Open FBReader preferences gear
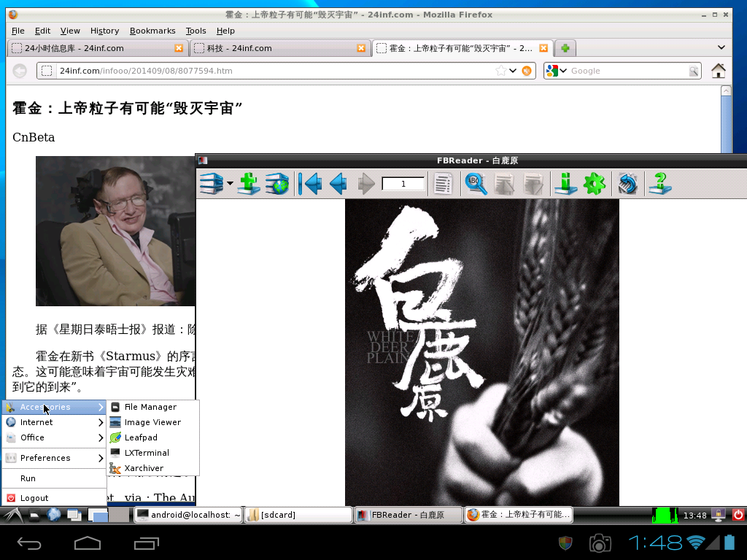Image resolution: width=747 pixels, height=560 pixels. pos(594,184)
